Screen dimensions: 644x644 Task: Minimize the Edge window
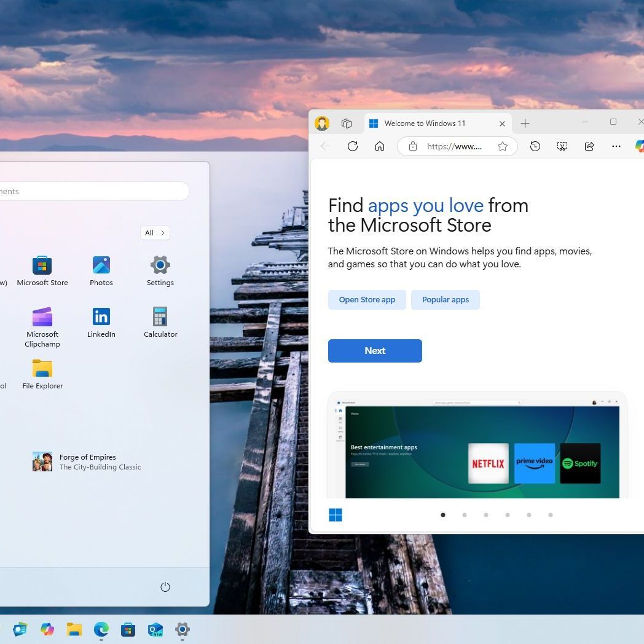585,122
